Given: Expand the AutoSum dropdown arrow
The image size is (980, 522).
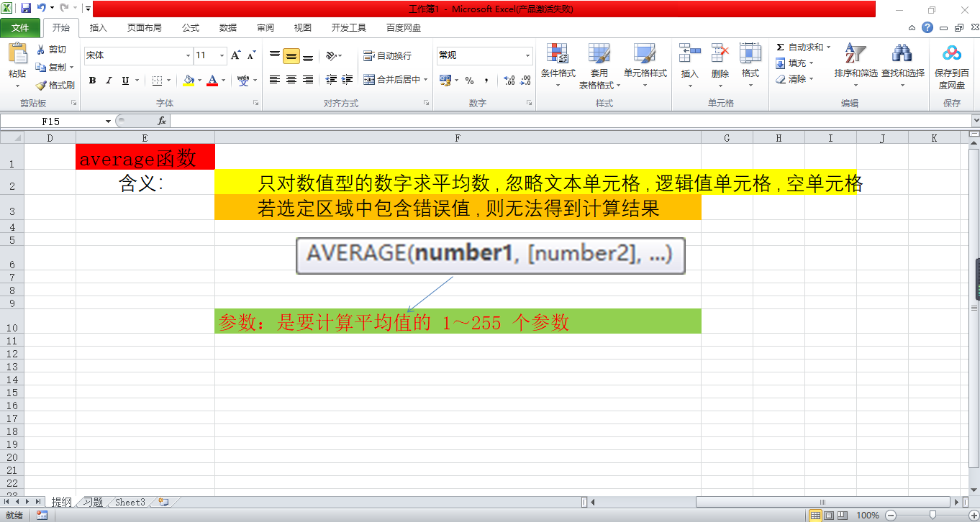Looking at the screenshot, I should pyautogui.click(x=828, y=47).
